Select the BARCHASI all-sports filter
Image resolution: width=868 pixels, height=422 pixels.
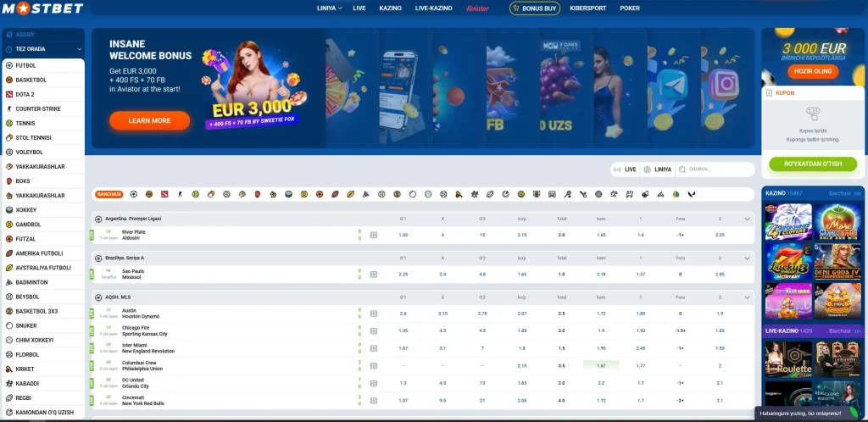(x=109, y=194)
